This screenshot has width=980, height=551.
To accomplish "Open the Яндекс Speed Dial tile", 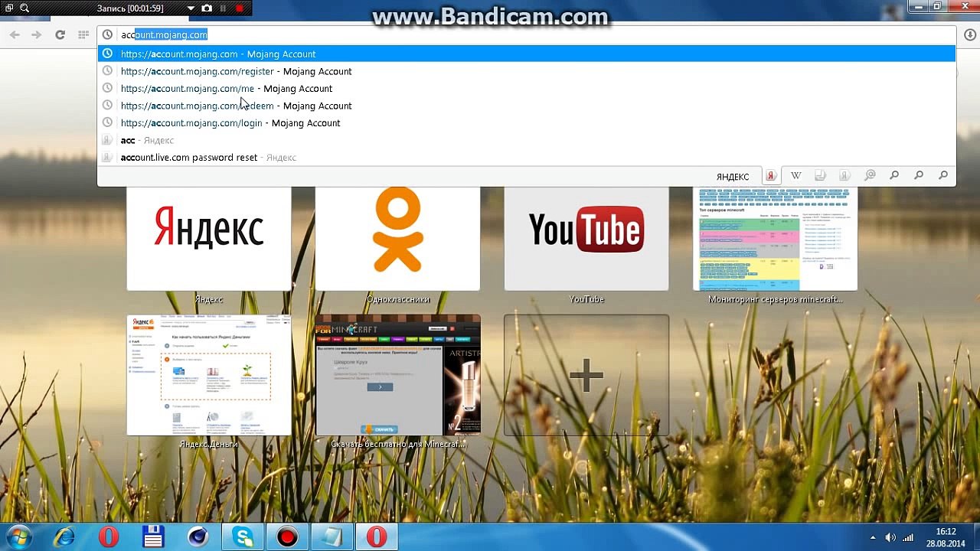I will 209,239.
